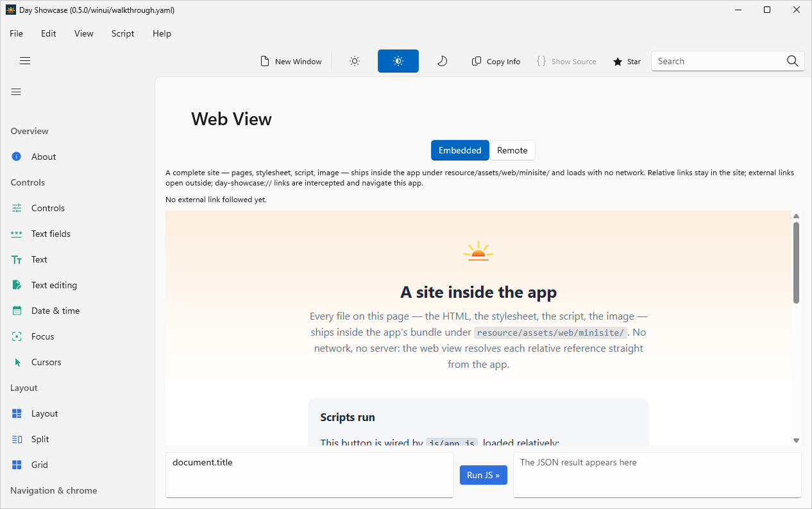
Task: Open the Script menu
Action: [x=123, y=33]
